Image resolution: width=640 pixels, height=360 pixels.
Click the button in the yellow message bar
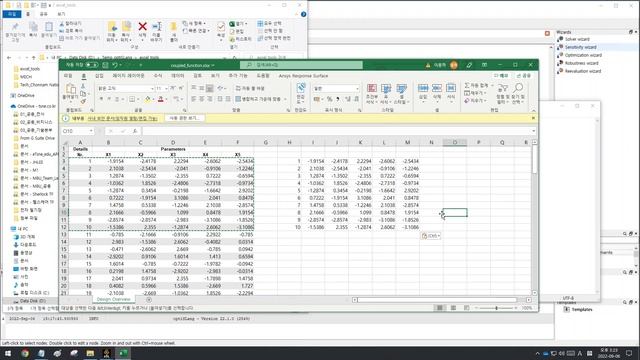pos(184,118)
